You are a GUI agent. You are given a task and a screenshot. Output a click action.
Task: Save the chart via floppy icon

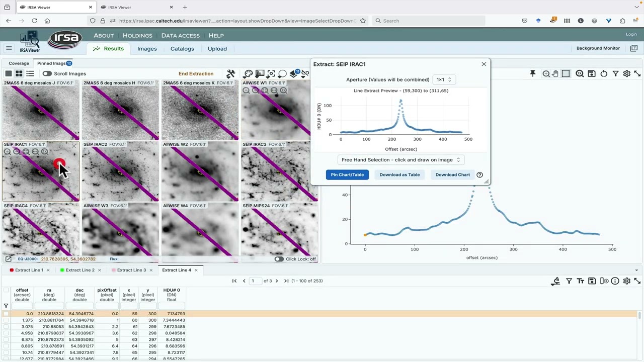pos(592,73)
